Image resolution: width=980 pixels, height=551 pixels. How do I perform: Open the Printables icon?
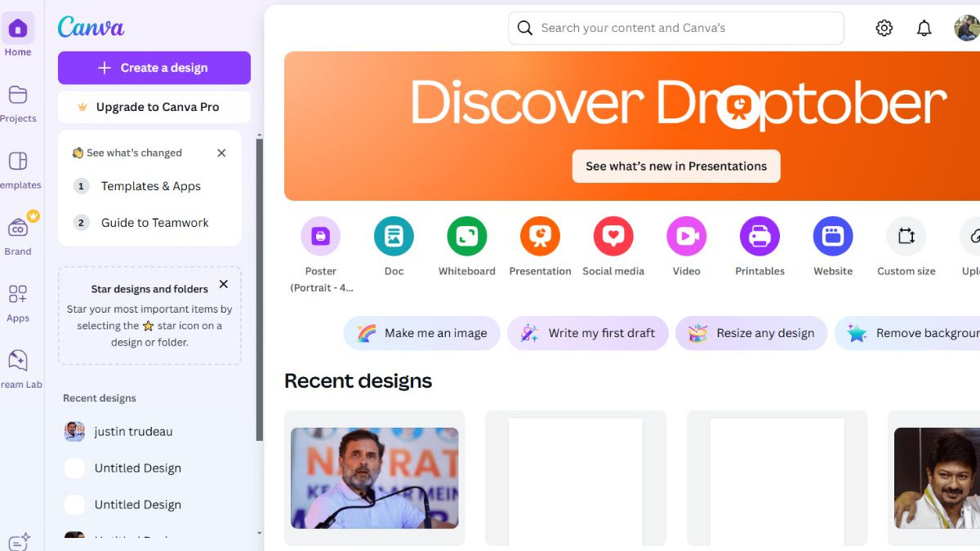759,237
